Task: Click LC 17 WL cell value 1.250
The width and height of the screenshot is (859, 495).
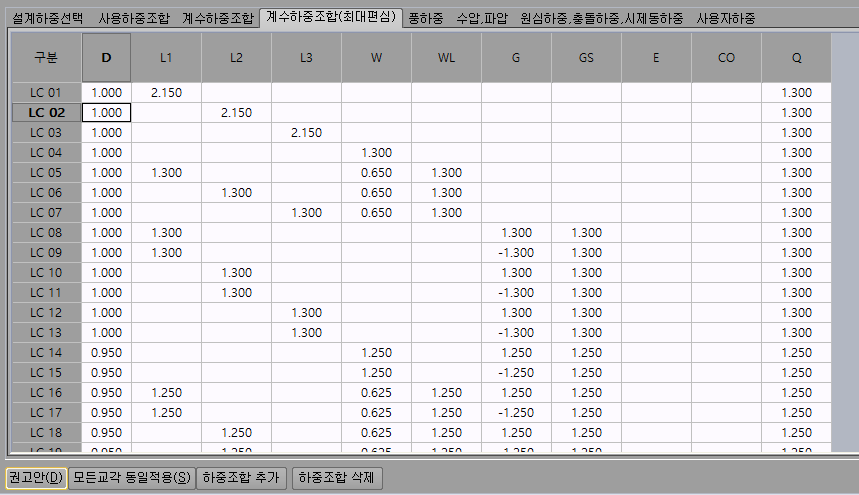Action: coord(446,413)
